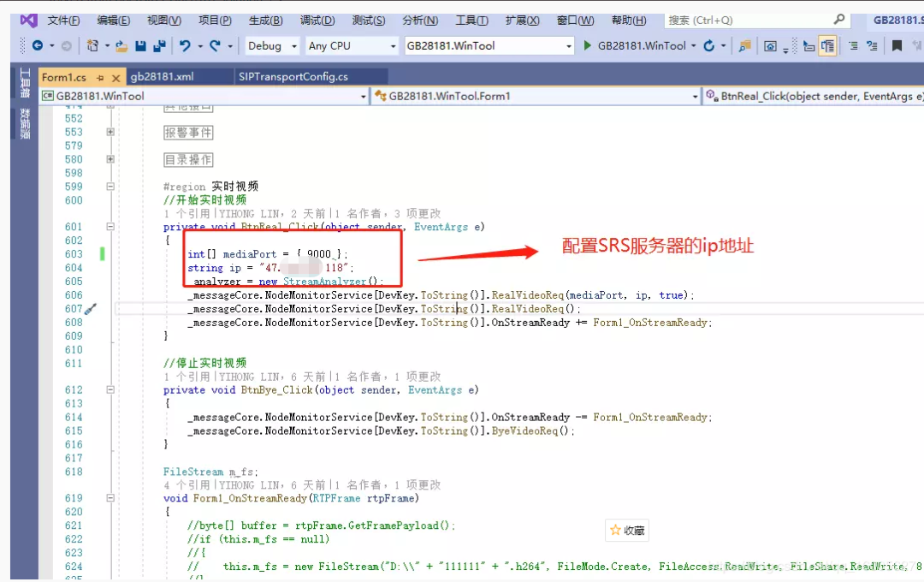Screen dimensions: 924x582
Task: Click the screwdriver quick action icon at line 607
Action: (x=90, y=308)
